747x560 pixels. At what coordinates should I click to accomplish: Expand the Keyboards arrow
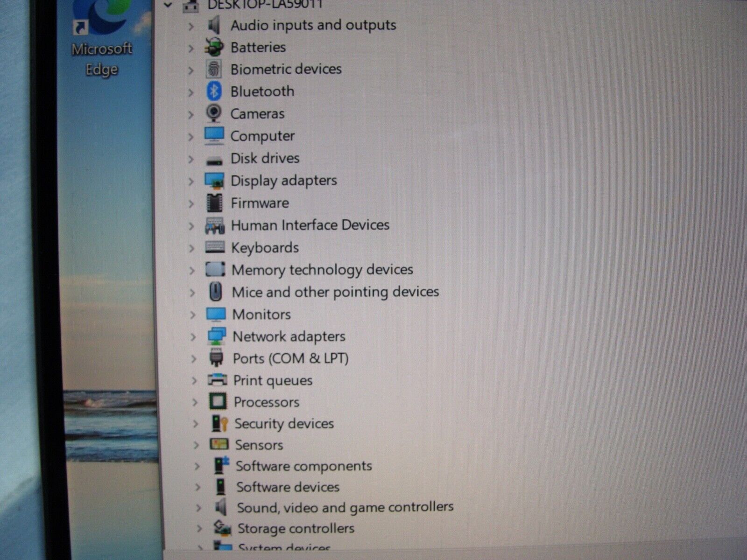[x=191, y=248]
